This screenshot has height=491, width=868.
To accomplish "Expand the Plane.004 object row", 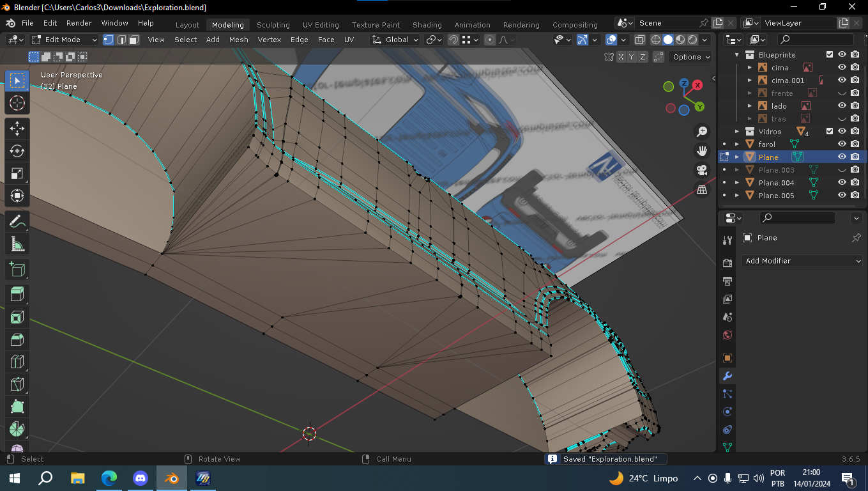I will (737, 182).
